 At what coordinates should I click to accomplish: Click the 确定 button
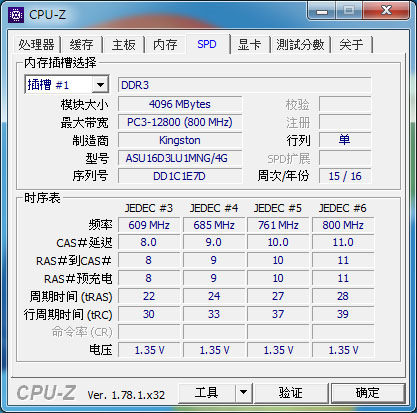pyautogui.click(x=367, y=392)
